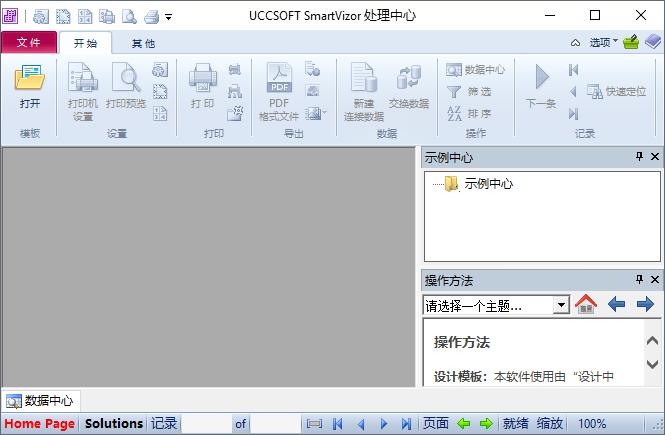
Task: Click the dotted-square margins icon in 设置 group
Action: point(160,92)
